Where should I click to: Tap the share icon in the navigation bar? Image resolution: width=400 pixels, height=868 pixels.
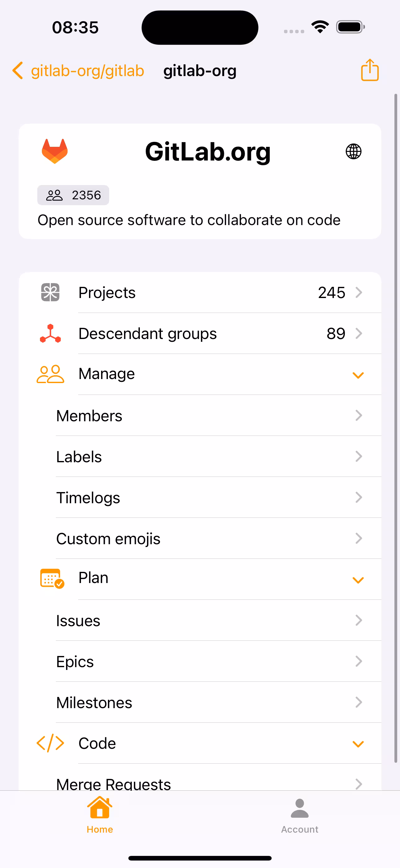click(370, 70)
